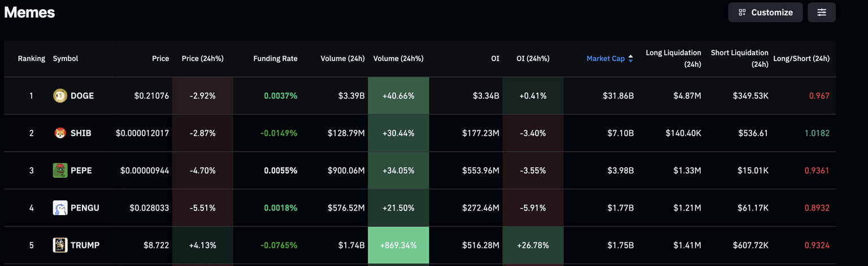Sort table by Volume (24h) header
Image resolution: width=868 pixels, height=266 pixels.
(342, 59)
